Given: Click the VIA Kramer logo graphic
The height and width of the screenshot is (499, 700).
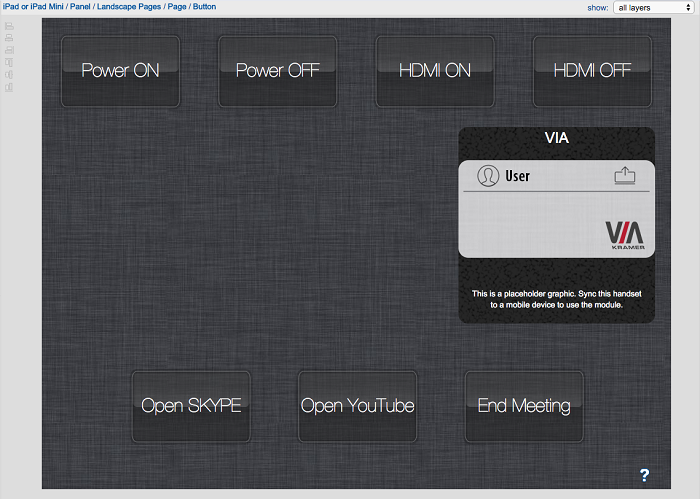Looking at the screenshot, I should pyautogui.click(x=625, y=235).
